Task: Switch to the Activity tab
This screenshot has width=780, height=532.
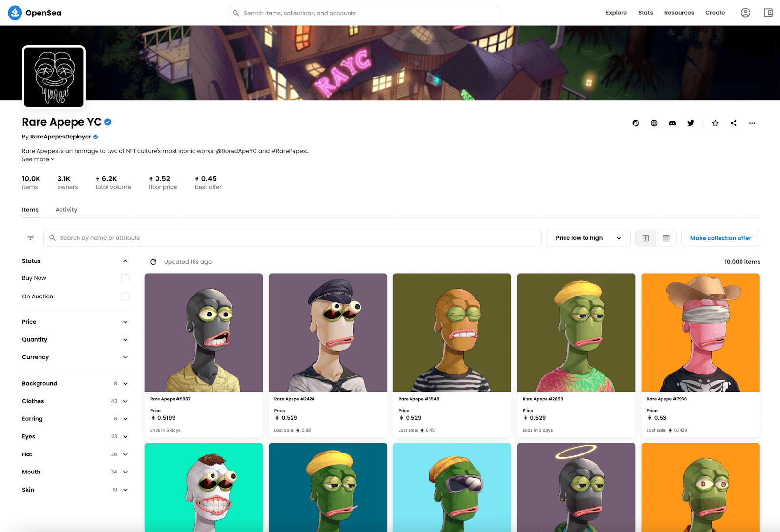Action: coord(66,210)
